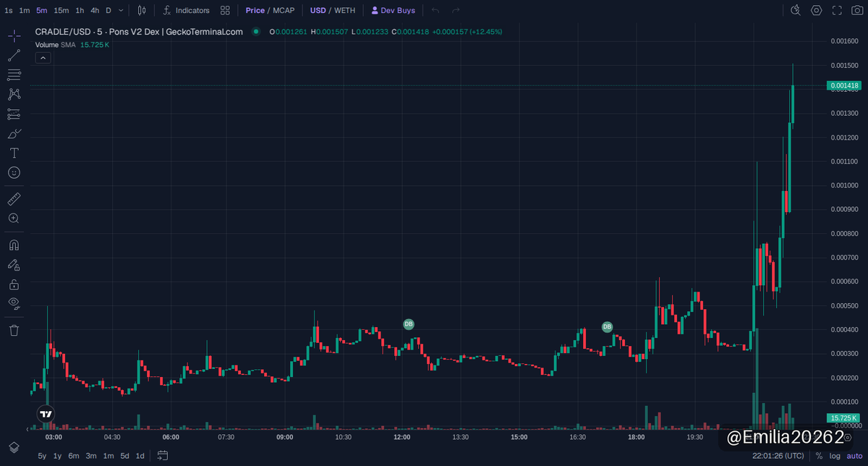Set range to 1y

click(x=57, y=456)
